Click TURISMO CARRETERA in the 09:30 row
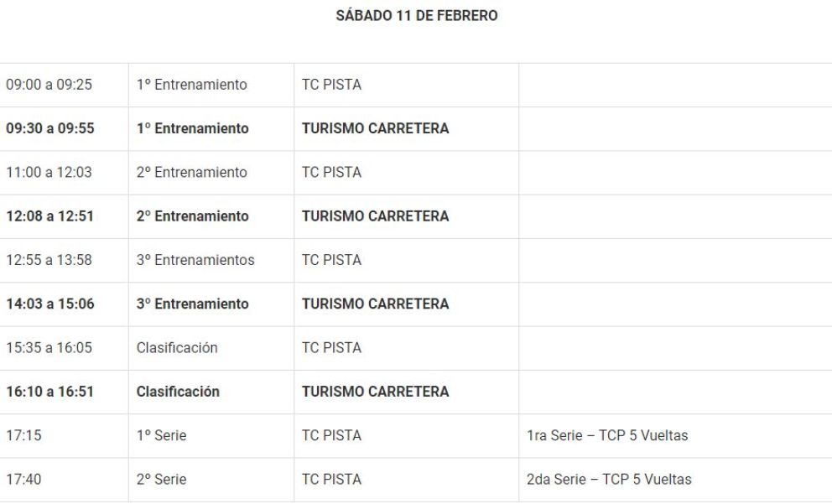The image size is (832, 504). [375, 128]
